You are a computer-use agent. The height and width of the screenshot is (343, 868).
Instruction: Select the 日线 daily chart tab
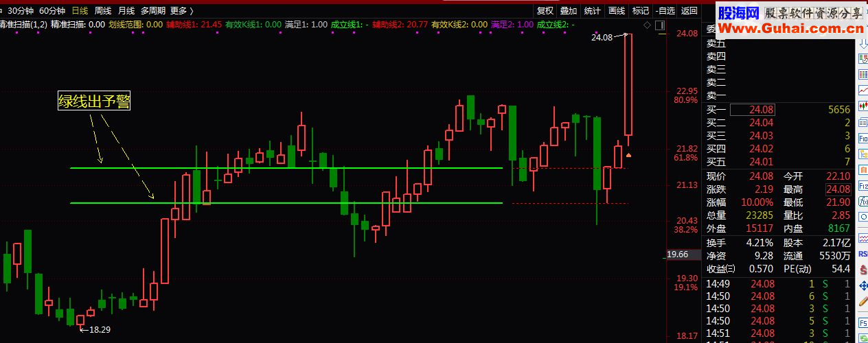point(80,11)
